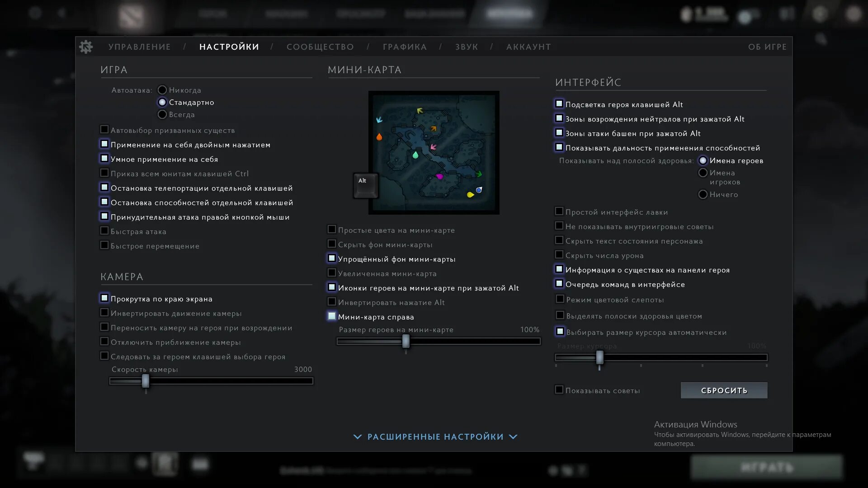The image size is (868, 488).
Task: Enable Приказ всем юнитам клавишей Ctrl
Action: coord(104,173)
